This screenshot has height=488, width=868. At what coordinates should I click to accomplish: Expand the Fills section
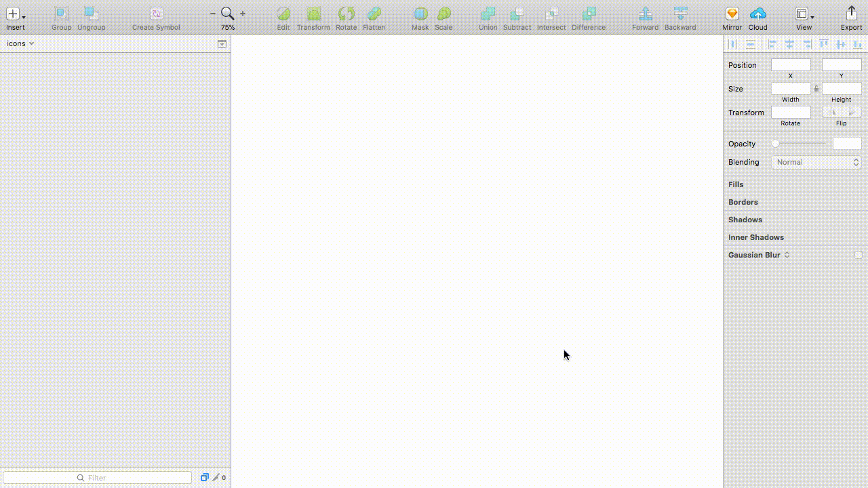736,184
